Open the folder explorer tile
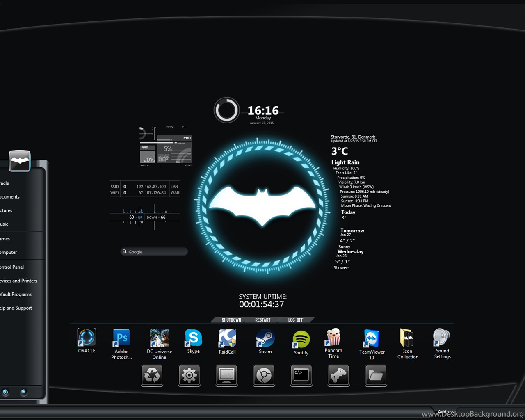Viewport: 525px width, 420px height. 376,375
